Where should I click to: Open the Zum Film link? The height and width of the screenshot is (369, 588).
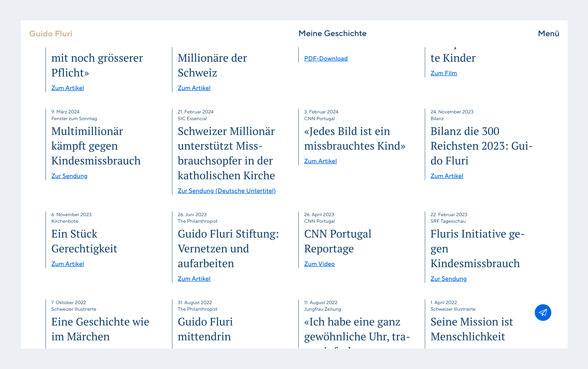(444, 73)
